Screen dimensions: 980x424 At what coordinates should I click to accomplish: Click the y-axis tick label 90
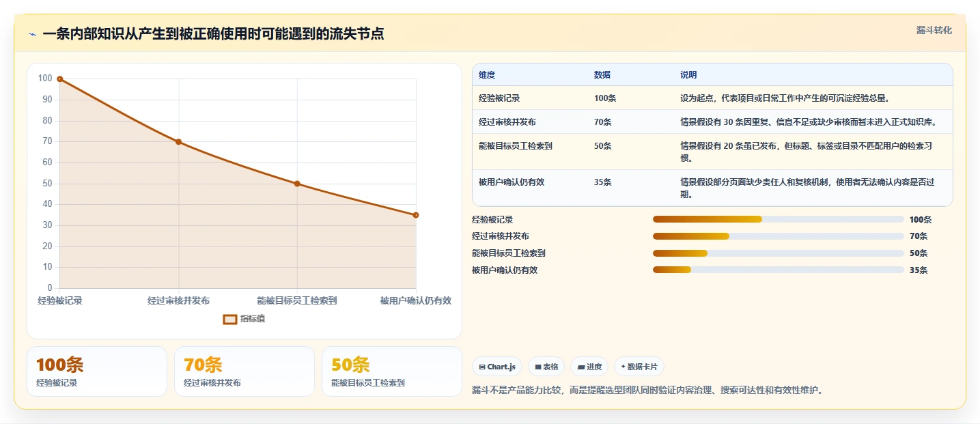coord(47,100)
